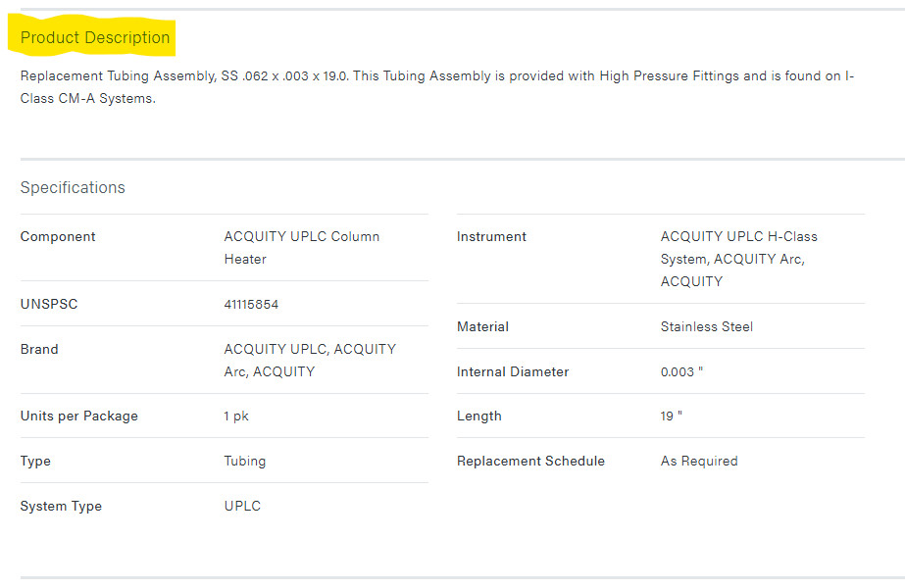
Task: Select the Specifications heading
Action: click(x=73, y=187)
